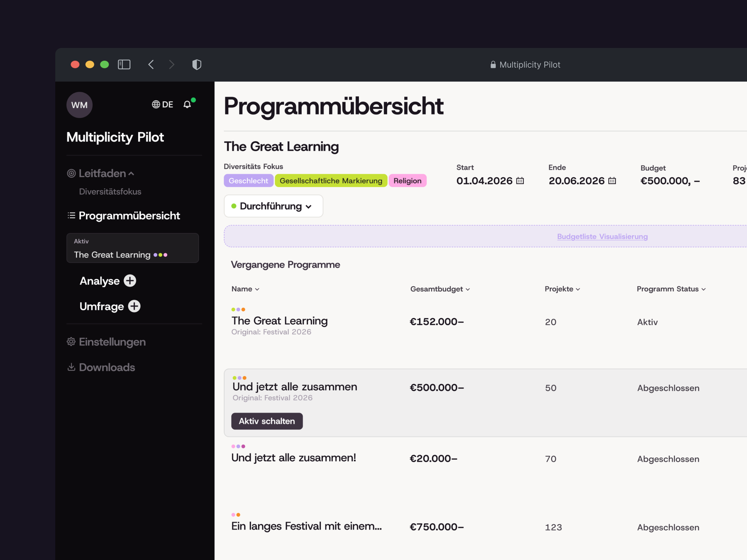Select the active The Great Learning sidebar card

133,248
